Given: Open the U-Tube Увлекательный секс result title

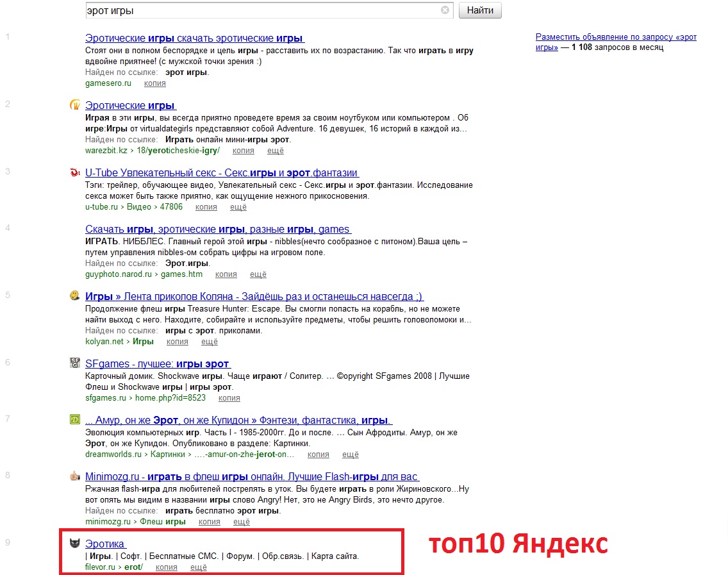Looking at the screenshot, I should [222, 173].
